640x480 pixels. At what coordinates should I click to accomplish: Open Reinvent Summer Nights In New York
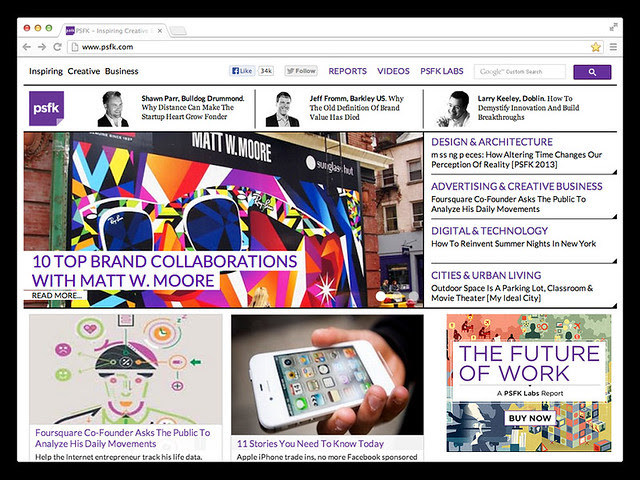pos(513,244)
